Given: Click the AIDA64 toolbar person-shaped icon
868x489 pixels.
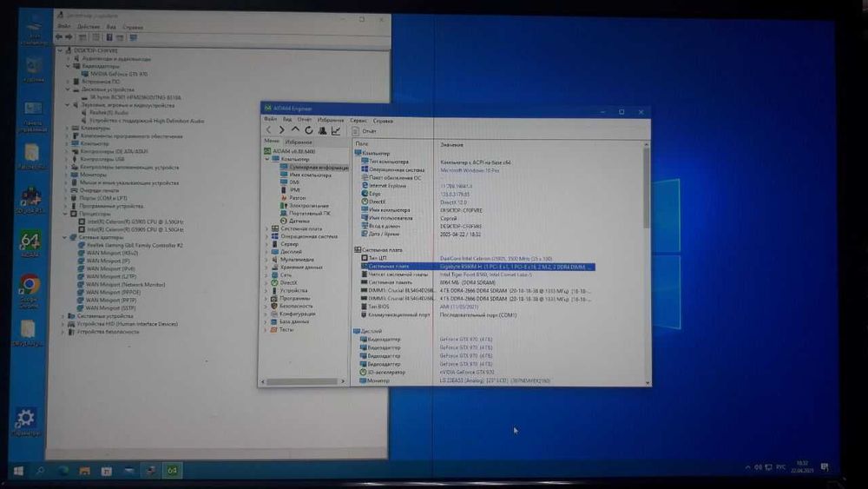Looking at the screenshot, I should 322,130.
